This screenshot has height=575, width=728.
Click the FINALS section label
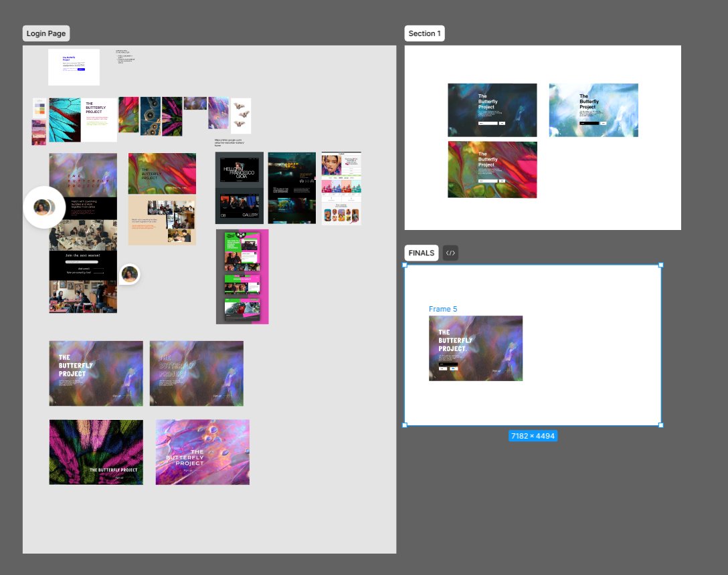click(x=421, y=253)
